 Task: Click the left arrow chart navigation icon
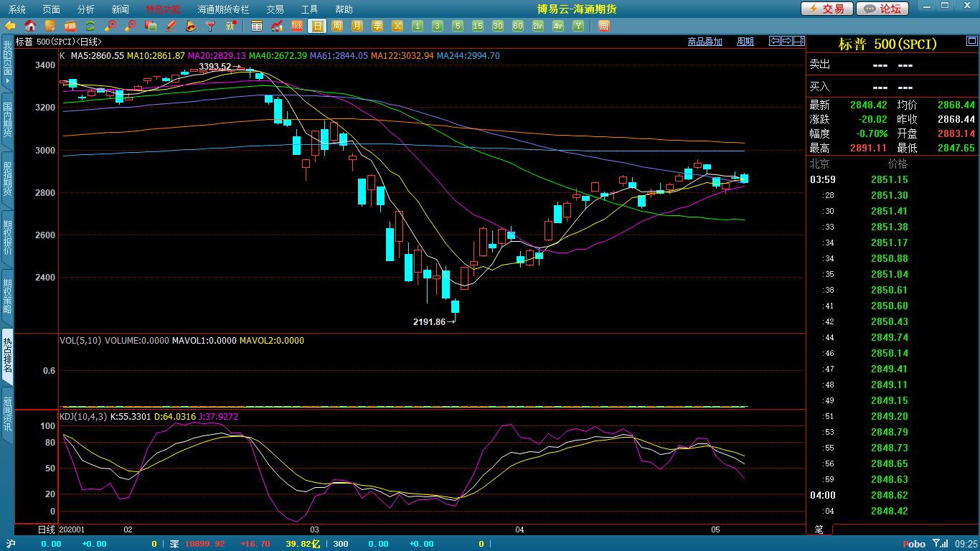775,41
